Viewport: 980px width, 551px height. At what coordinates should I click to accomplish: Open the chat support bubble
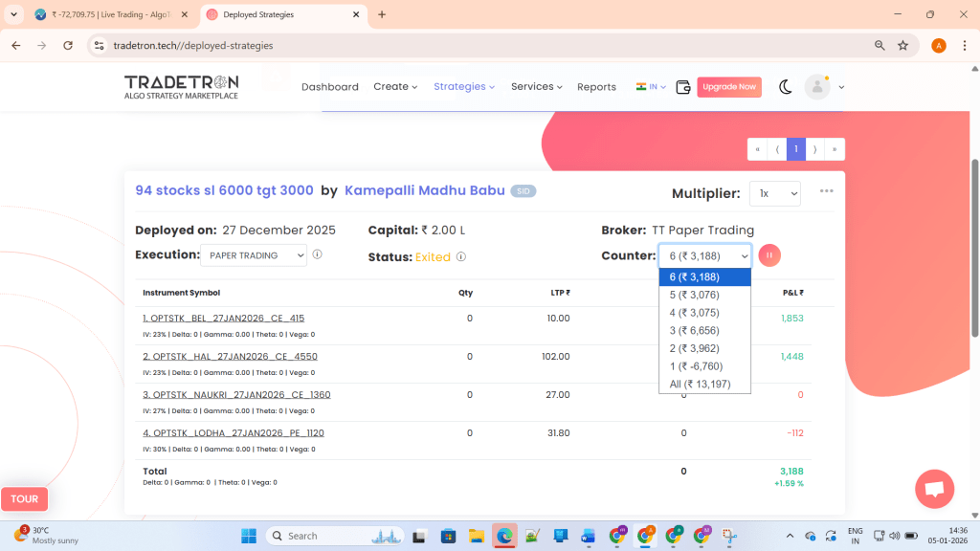[x=934, y=489]
